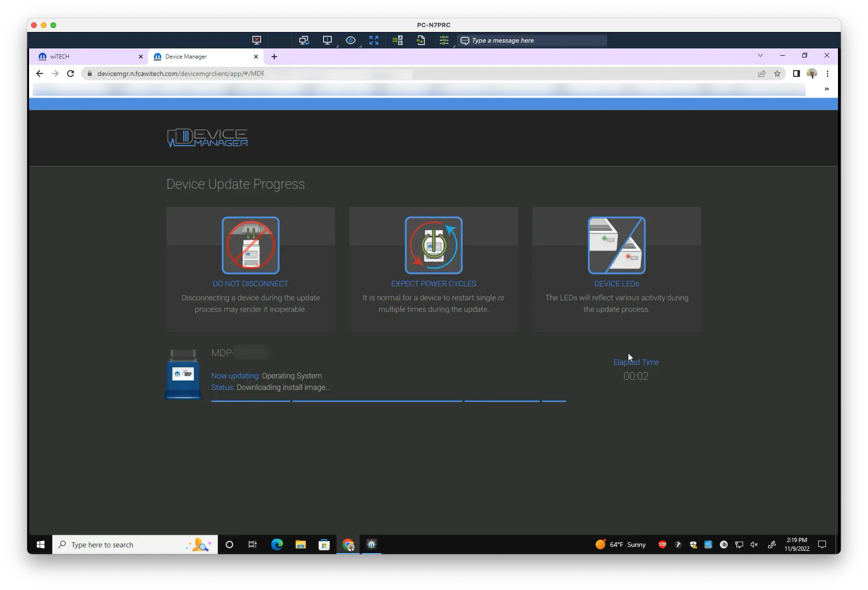Screen dimensions: 868x590
Task: Expand the bookmarks overflow chevron
Action: [827, 89]
